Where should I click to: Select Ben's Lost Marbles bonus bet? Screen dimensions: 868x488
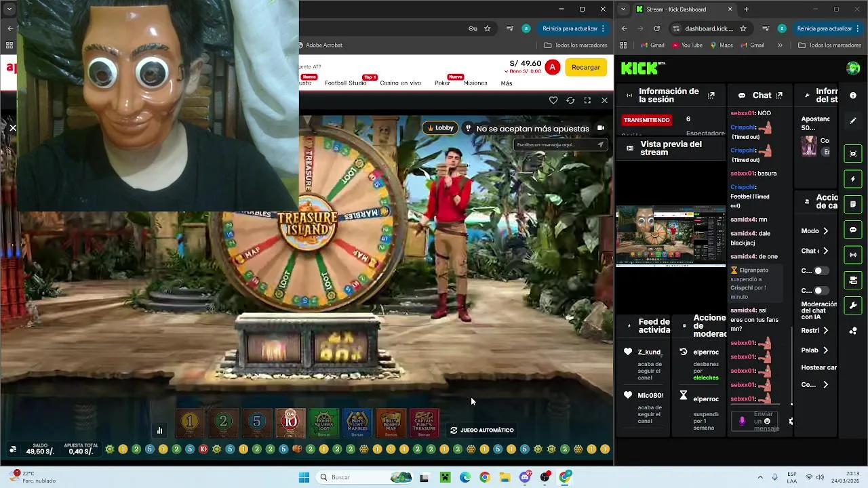click(357, 423)
